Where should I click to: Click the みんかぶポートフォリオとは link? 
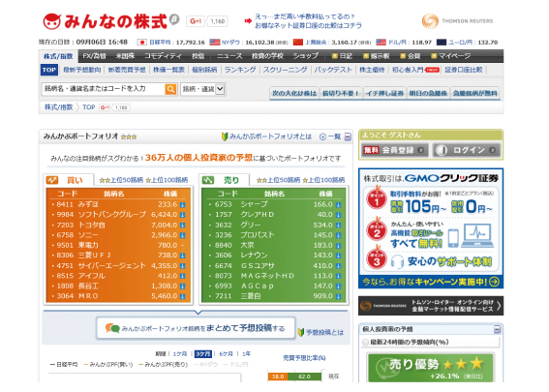coord(270,136)
